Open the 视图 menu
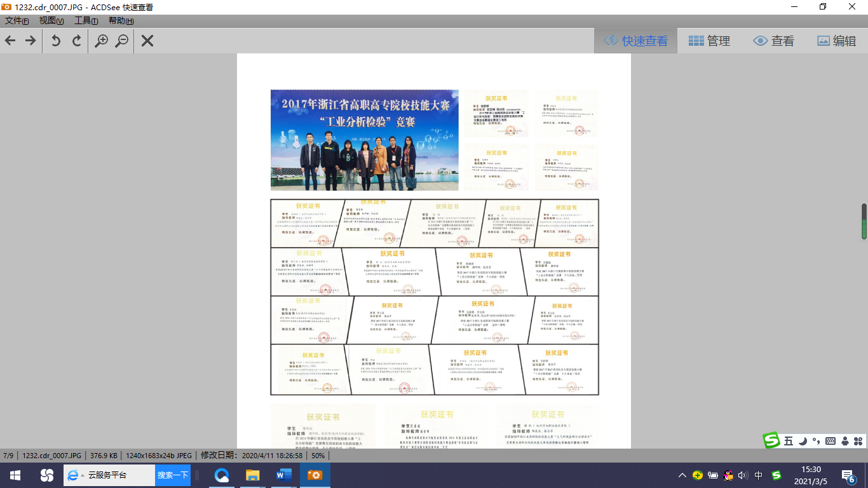Screen dimensions: 868x488 click(x=51, y=20)
